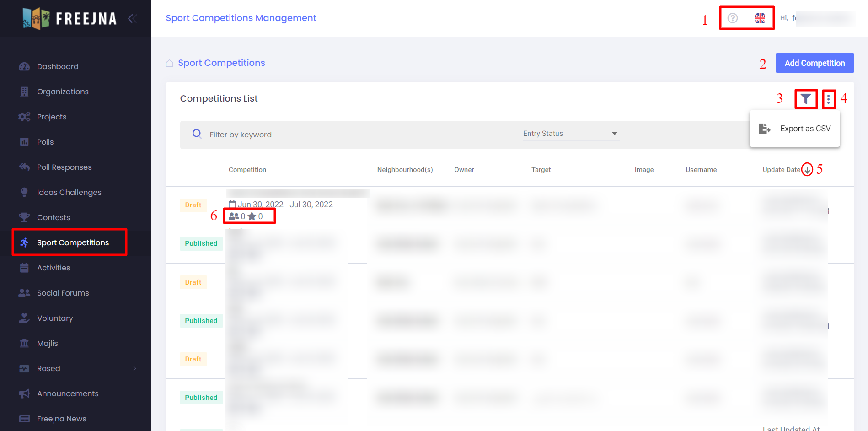
Task: Click the home icon in breadcrumb
Action: 170,63
